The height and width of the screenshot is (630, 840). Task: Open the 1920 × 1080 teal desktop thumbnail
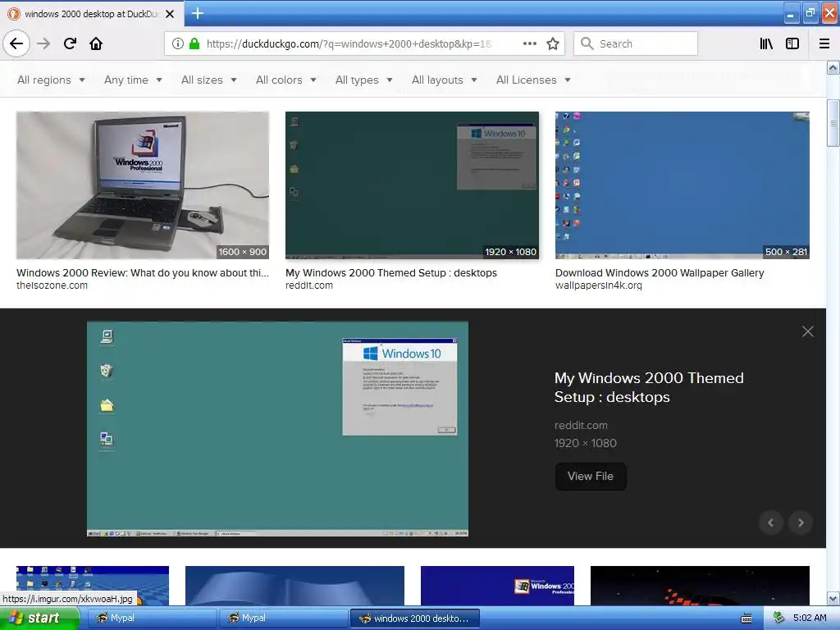[x=412, y=185]
